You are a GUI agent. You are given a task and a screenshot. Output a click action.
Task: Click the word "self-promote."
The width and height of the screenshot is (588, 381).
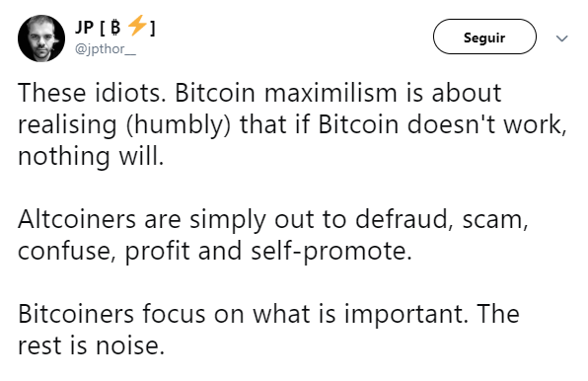click(x=331, y=252)
